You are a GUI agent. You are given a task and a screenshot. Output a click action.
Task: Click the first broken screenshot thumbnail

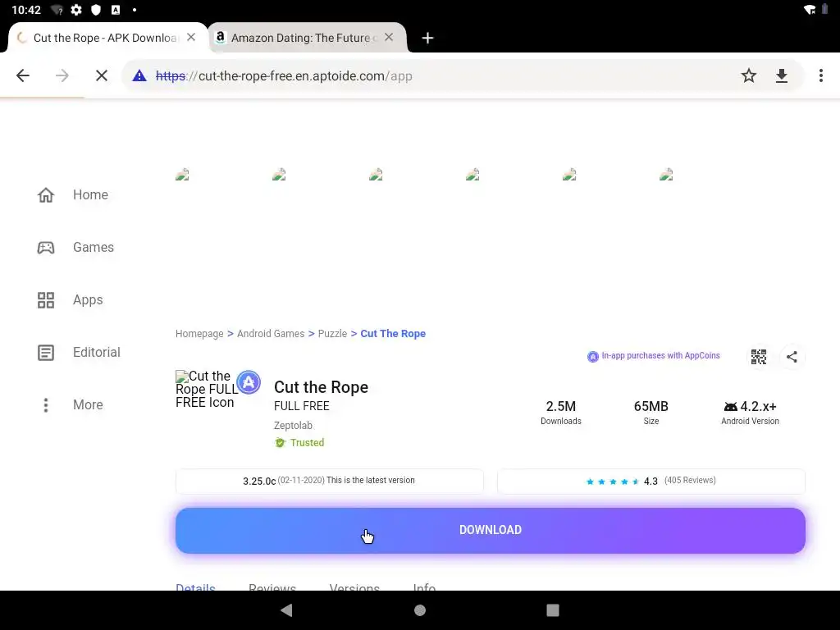(182, 174)
